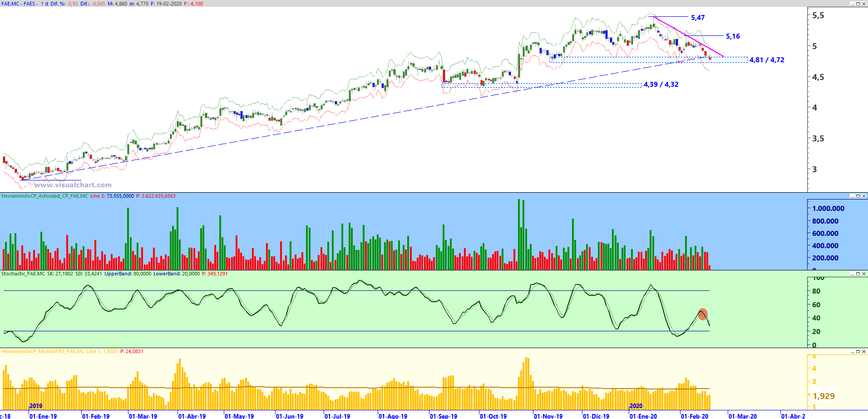The height and width of the screenshot is (419, 868).
Task: Close the Actividad volume indicator pane
Action: [x=864, y=196]
